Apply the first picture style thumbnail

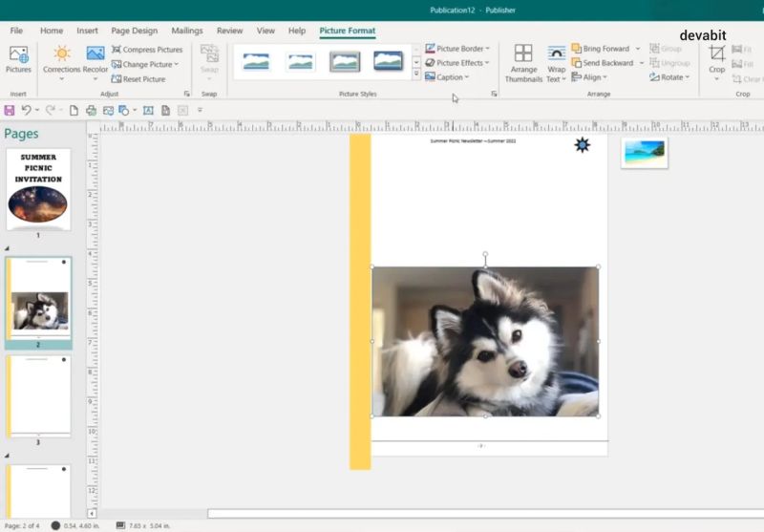point(256,61)
